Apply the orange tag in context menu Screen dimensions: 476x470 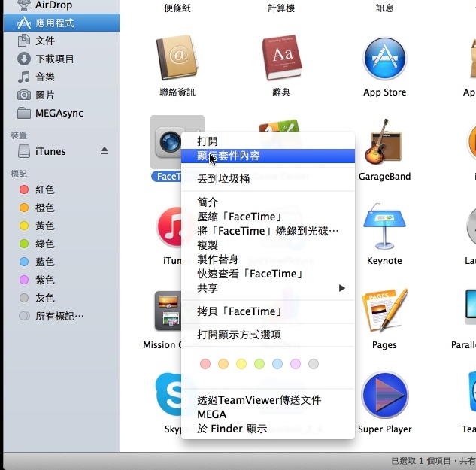pyautogui.click(x=223, y=364)
